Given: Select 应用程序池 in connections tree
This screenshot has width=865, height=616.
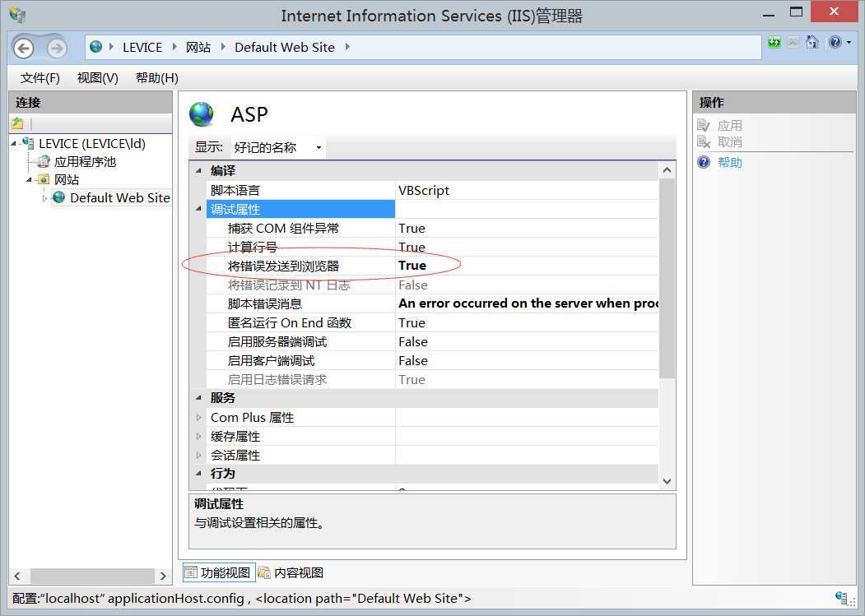Looking at the screenshot, I should (x=85, y=161).
